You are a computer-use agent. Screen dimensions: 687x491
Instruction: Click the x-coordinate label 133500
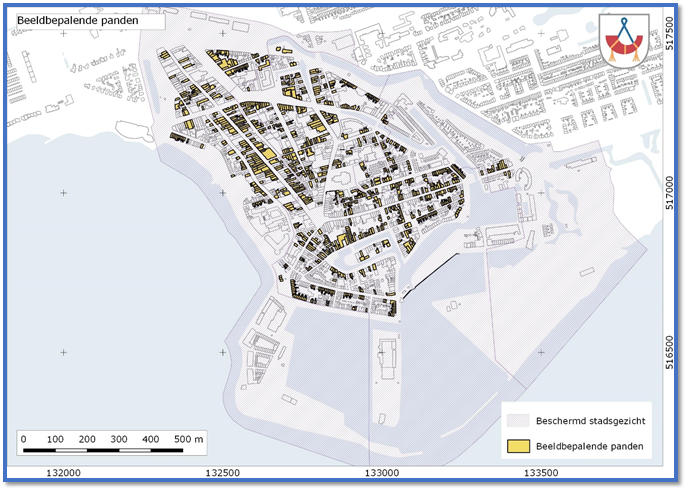click(541, 473)
